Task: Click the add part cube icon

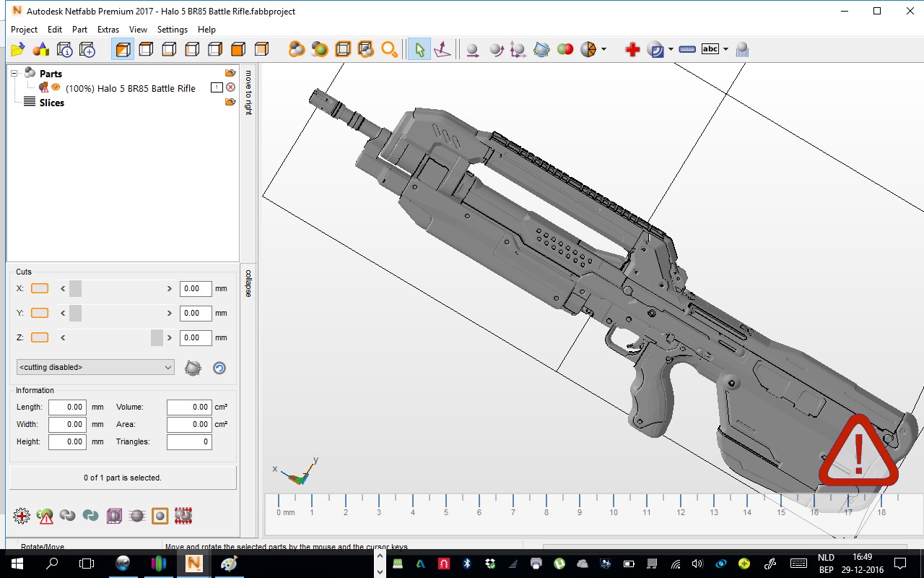Action: point(87,49)
